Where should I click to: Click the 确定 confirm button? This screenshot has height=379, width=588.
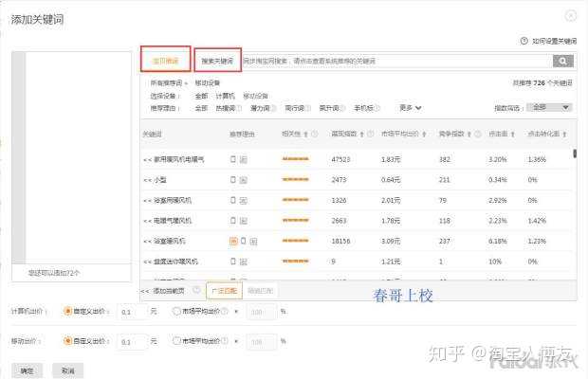pyautogui.click(x=26, y=370)
